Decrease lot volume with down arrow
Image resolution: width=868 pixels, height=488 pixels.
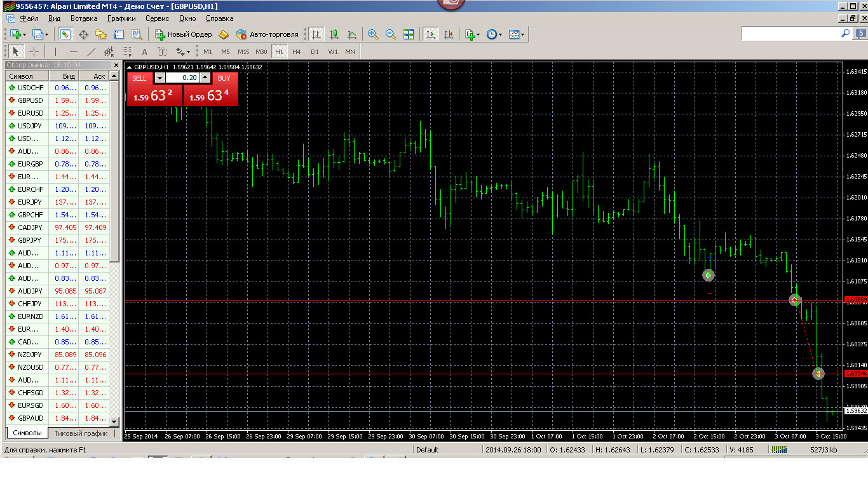tap(160, 78)
